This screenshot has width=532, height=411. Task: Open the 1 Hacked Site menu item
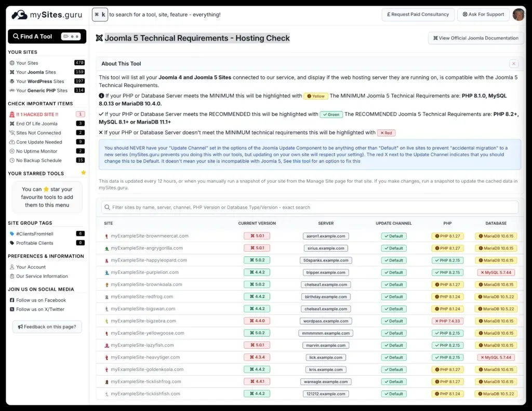[x=37, y=114]
